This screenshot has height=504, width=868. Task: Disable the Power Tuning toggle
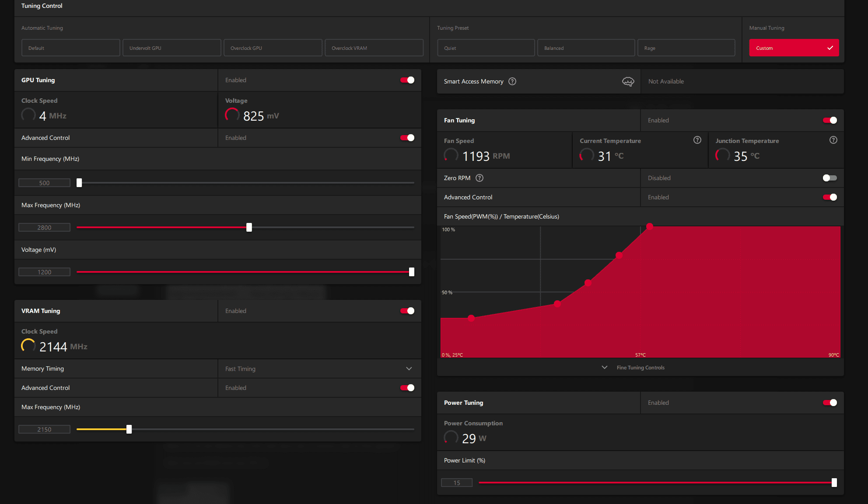point(830,403)
